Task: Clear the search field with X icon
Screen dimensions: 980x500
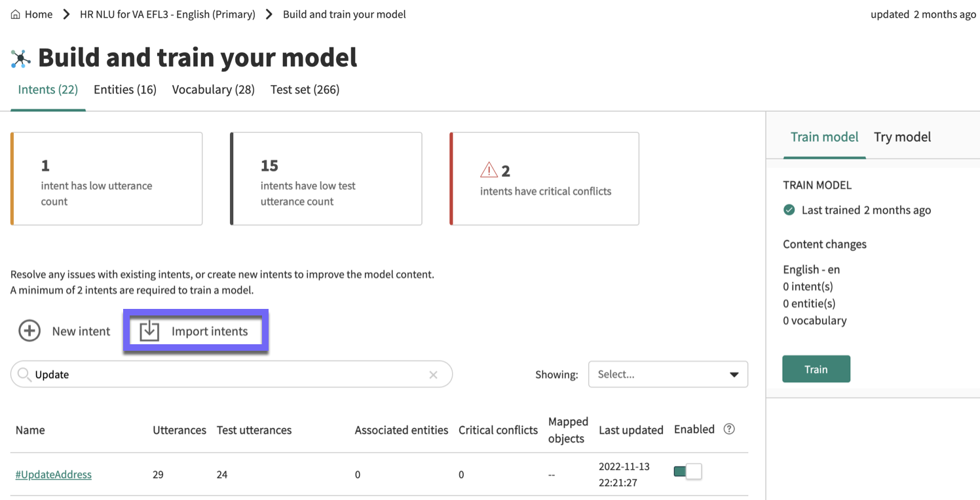Action: coord(433,375)
